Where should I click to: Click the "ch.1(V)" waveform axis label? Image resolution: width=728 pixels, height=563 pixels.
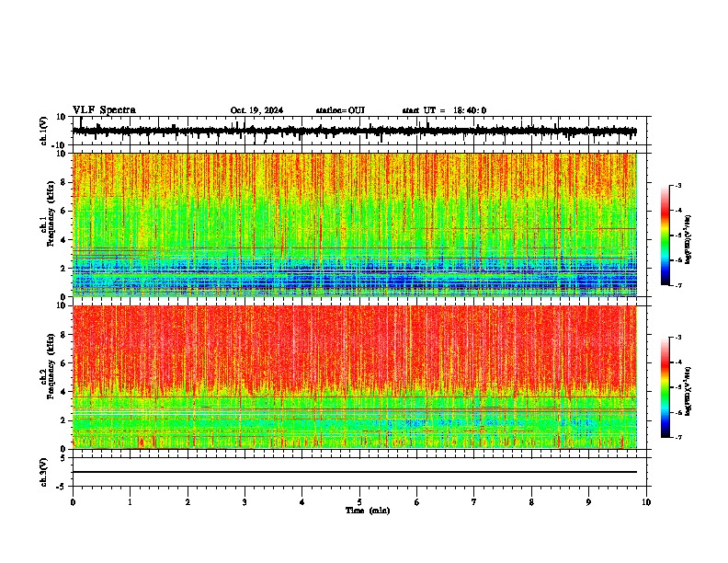(44, 131)
